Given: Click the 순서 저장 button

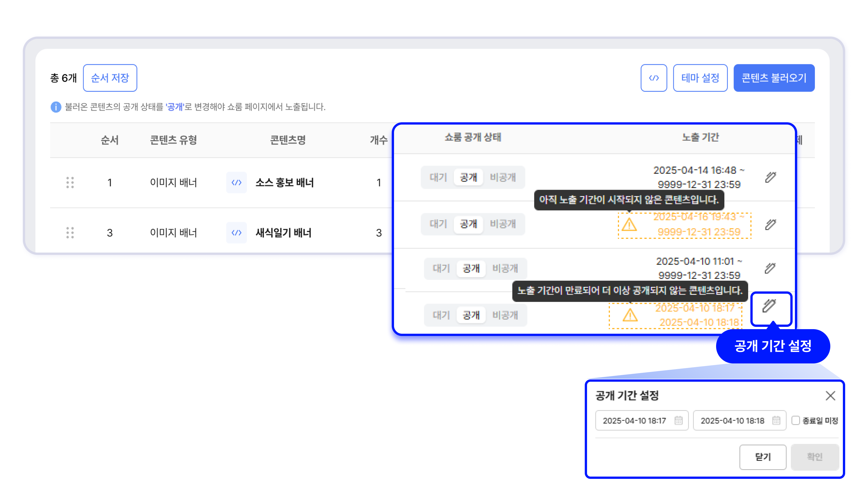Looking at the screenshot, I should (x=110, y=78).
